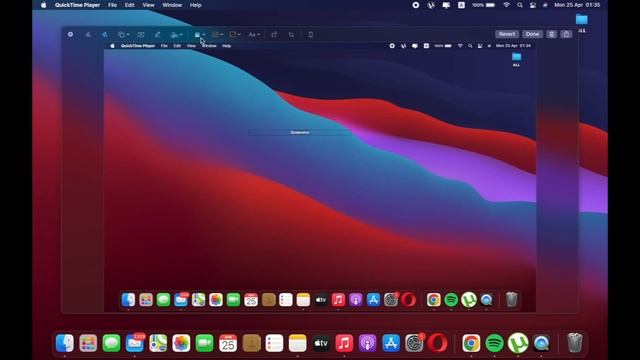The width and height of the screenshot is (640, 360).
Task: Open Podcasts from the bottom Dock
Action: 367,343
